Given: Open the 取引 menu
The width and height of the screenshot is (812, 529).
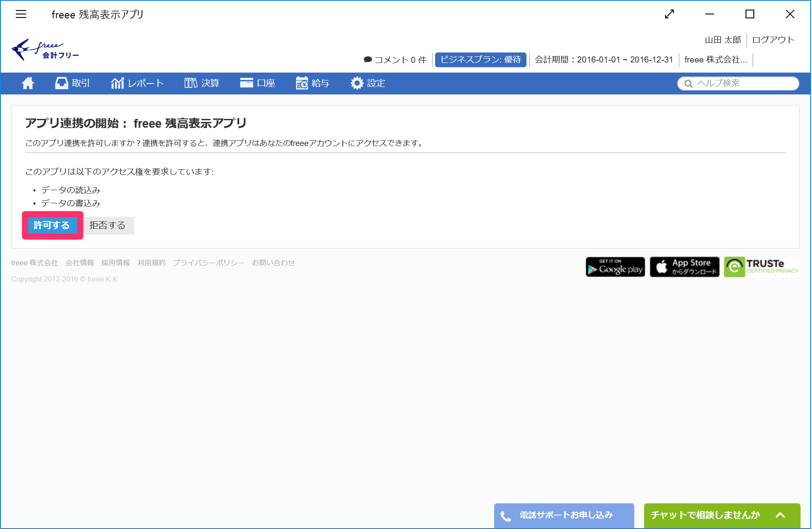Looking at the screenshot, I should pyautogui.click(x=72, y=83).
